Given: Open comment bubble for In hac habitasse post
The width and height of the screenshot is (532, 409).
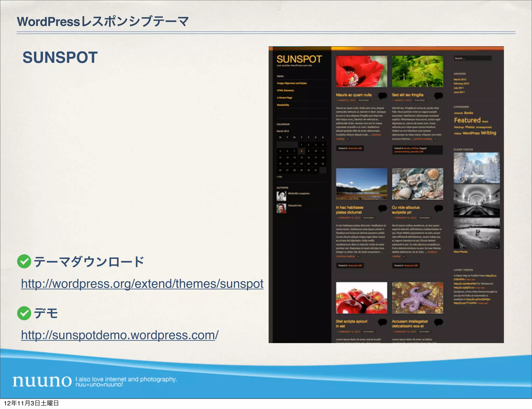Looking at the screenshot, I should tap(382, 208).
